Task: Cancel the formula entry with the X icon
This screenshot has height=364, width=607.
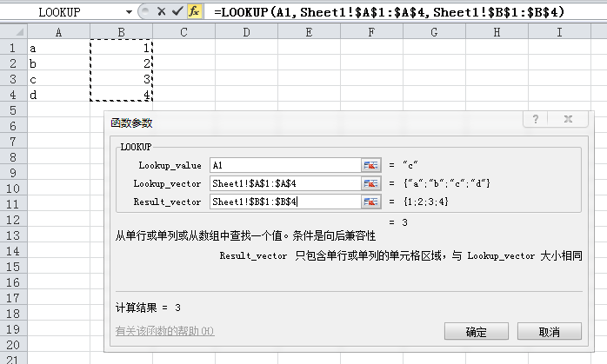Action: click(162, 11)
